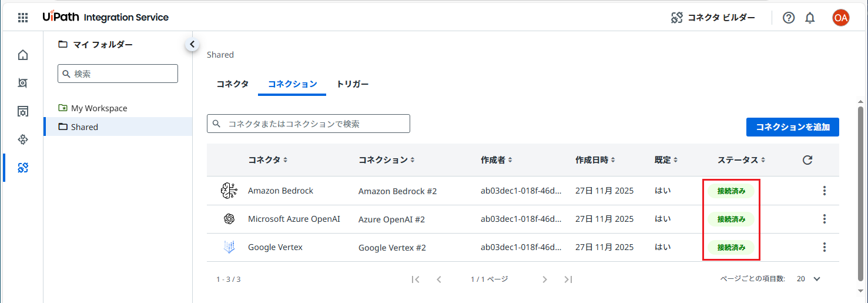
Task: Collapse the folder side panel
Action: 192,44
